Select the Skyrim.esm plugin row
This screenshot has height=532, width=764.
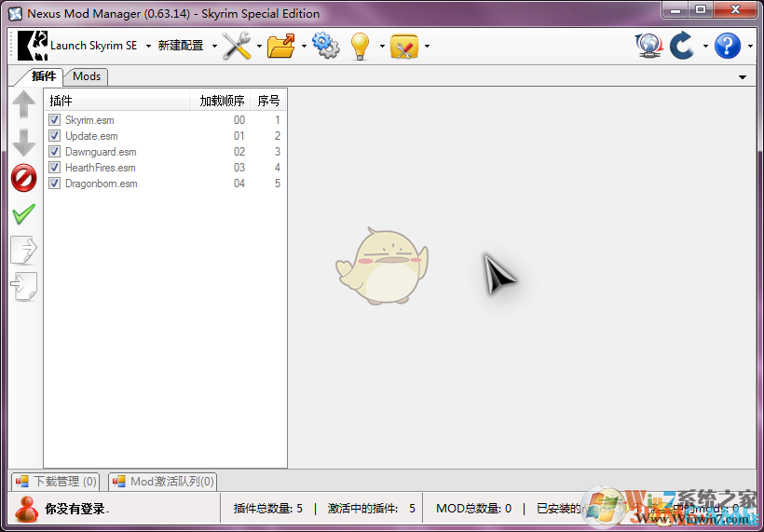[165, 120]
